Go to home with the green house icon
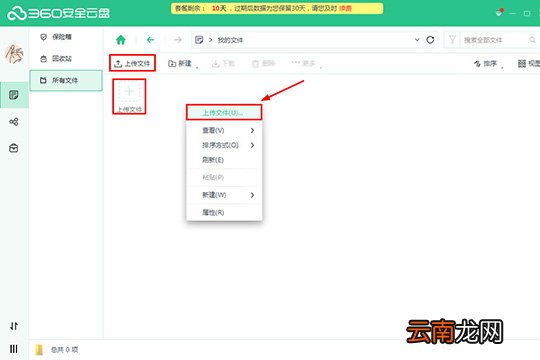The height and width of the screenshot is (360, 540). [121, 40]
